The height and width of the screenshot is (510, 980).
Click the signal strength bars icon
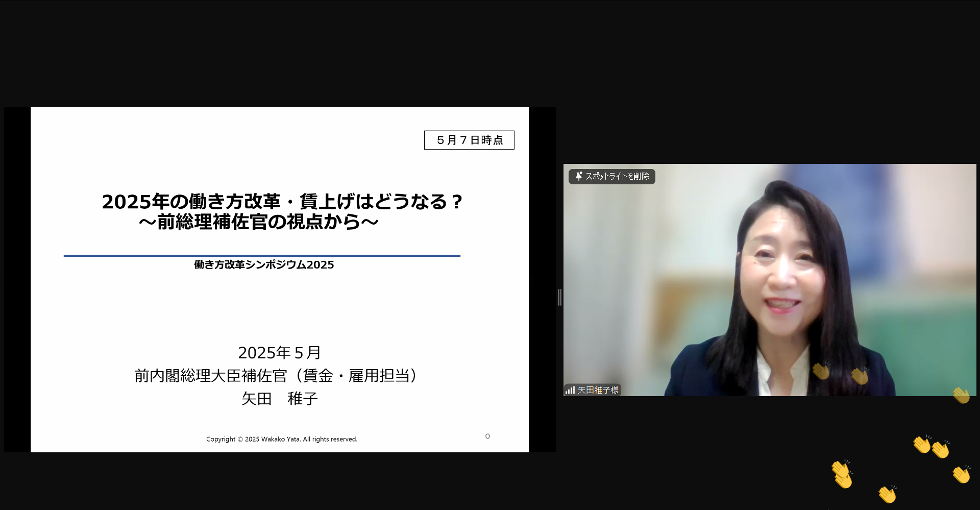click(x=570, y=390)
